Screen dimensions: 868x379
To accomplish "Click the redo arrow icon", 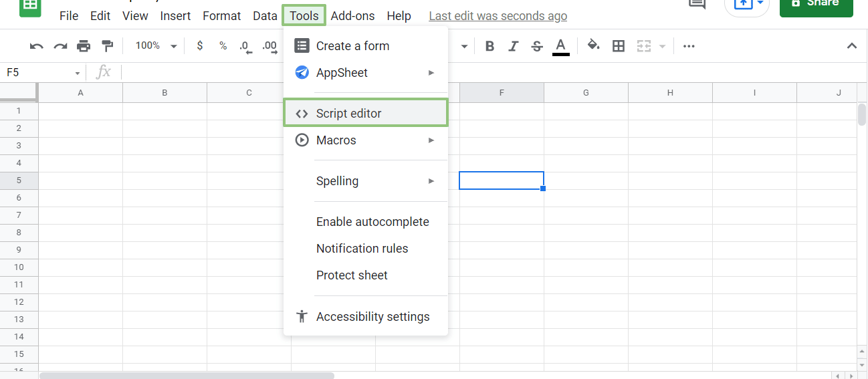I will 60,46.
